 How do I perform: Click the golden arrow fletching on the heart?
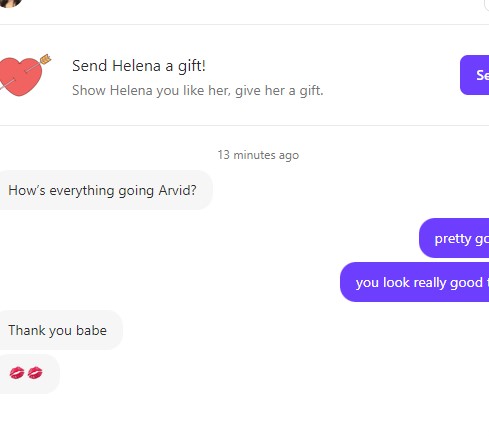[45, 59]
